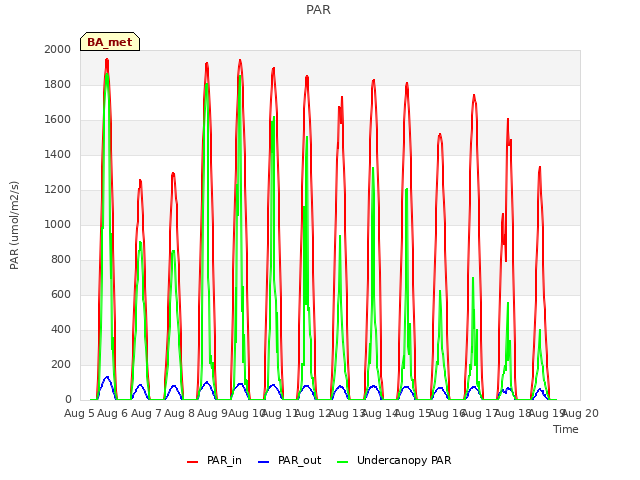
Task: Toggle the PAR_in legend entry
Action: click(x=214, y=460)
